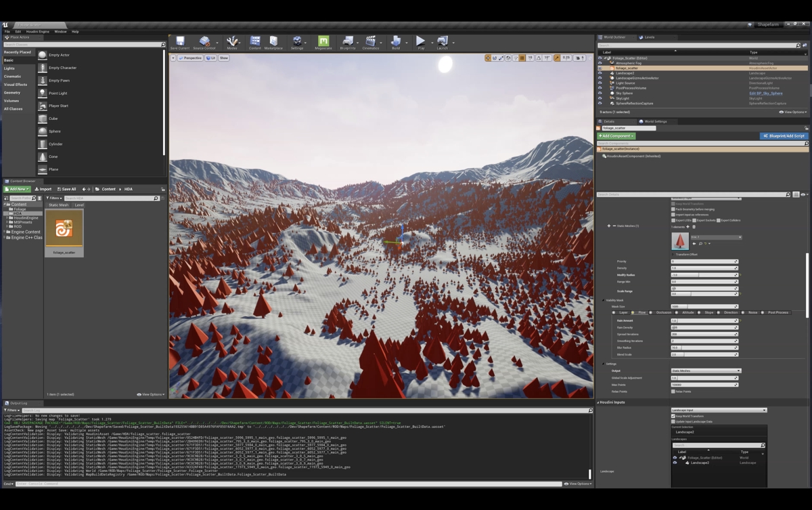The image size is (812, 510).
Task: Click the Save Current toolbar icon
Action: click(x=180, y=42)
